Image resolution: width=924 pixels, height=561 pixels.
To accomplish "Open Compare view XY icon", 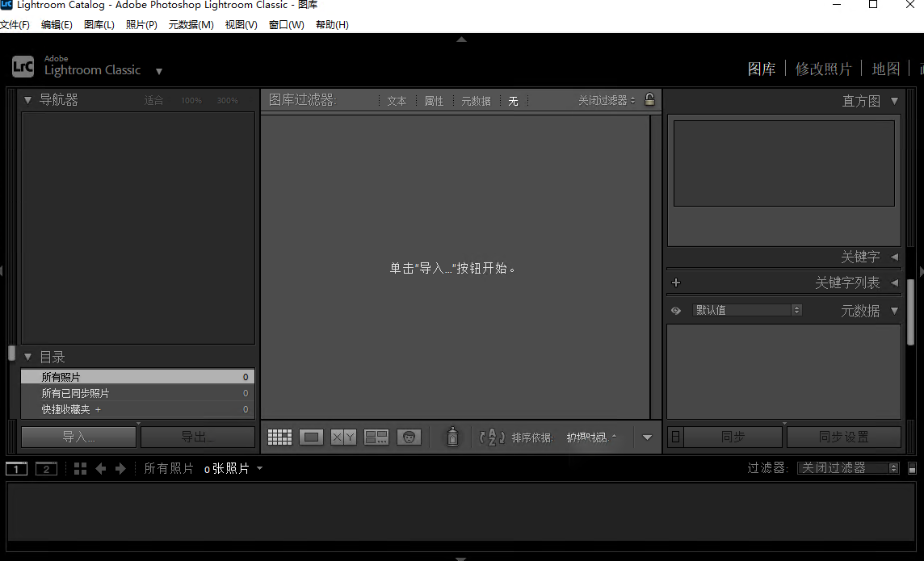I will click(x=343, y=437).
